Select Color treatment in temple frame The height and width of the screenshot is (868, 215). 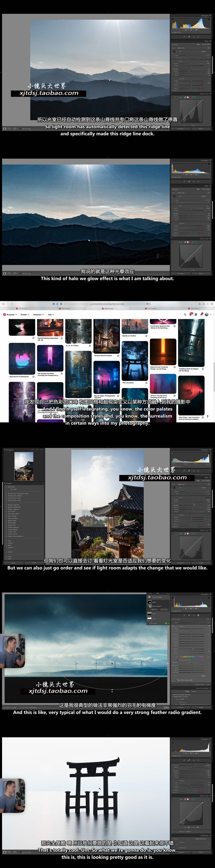coord(198,480)
